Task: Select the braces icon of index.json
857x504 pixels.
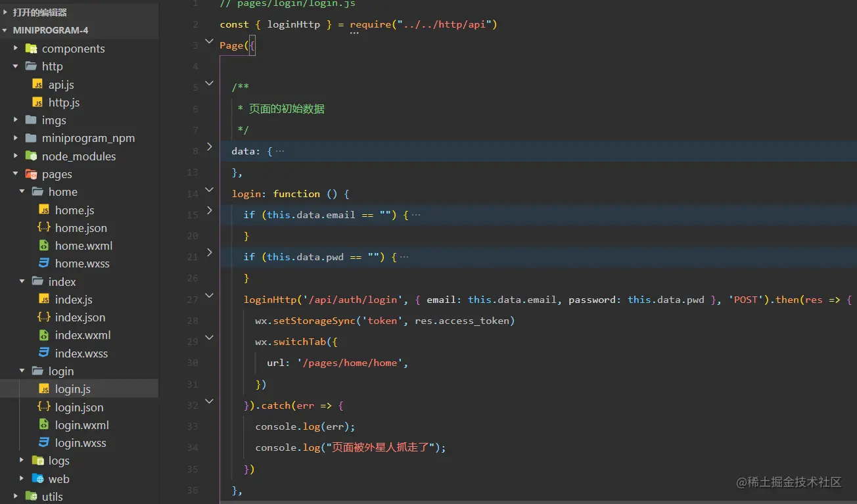Action: click(x=44, y=317)
